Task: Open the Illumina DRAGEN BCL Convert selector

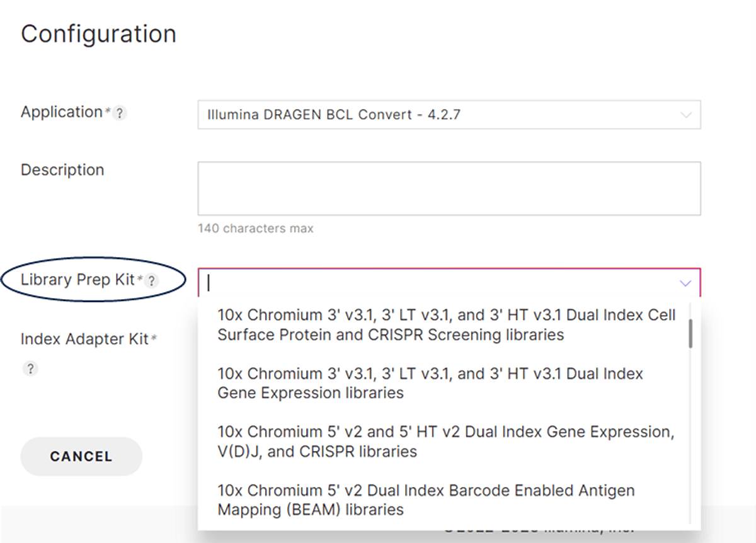Action: tap(449, 115)
